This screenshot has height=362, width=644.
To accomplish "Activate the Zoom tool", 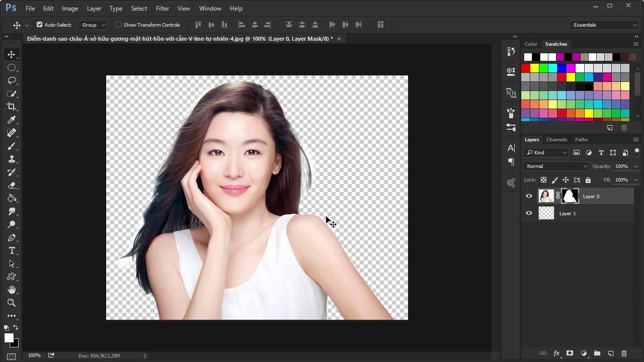I will pos(12,303).
